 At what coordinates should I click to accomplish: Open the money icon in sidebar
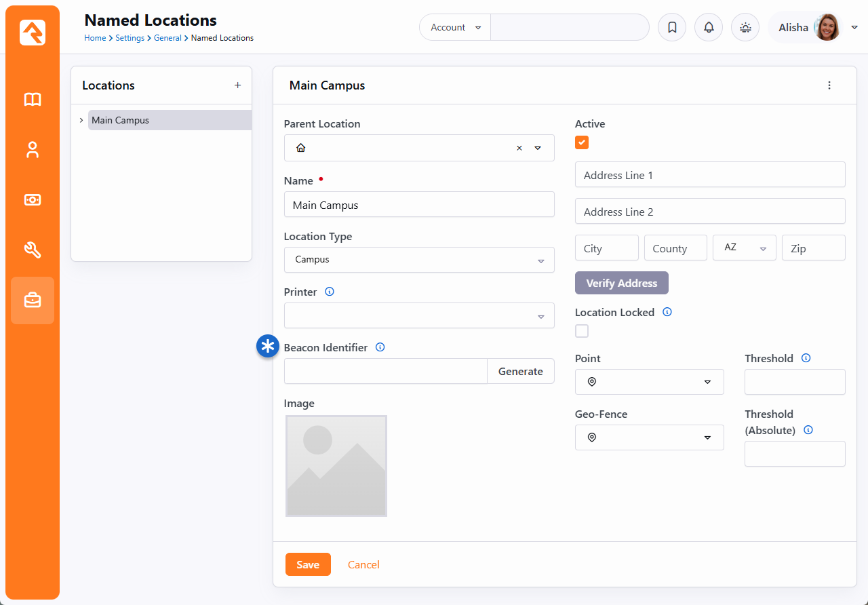coord(33,200)
